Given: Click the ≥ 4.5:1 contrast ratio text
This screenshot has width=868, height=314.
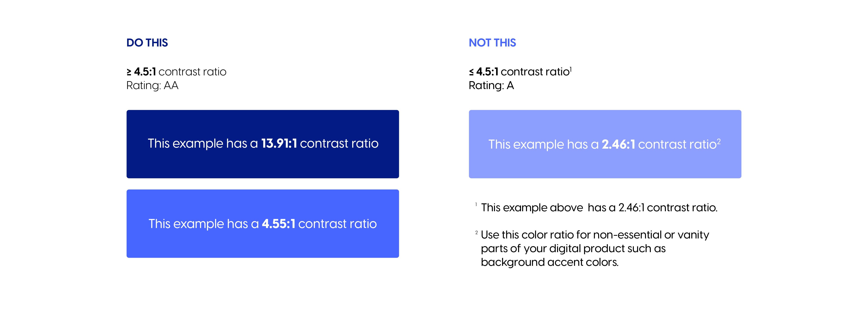Looking at the screenshot, I should click(x=176, y=72).
